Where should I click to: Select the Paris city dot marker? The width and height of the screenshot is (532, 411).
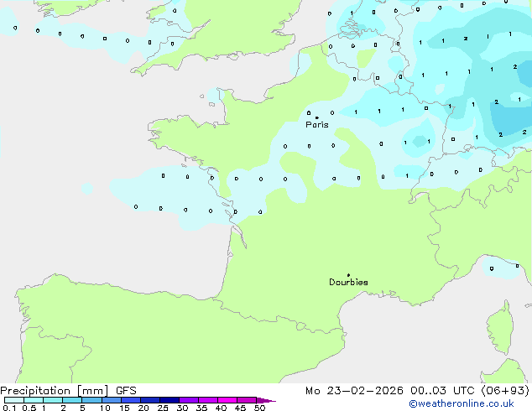tap(317, 117)
